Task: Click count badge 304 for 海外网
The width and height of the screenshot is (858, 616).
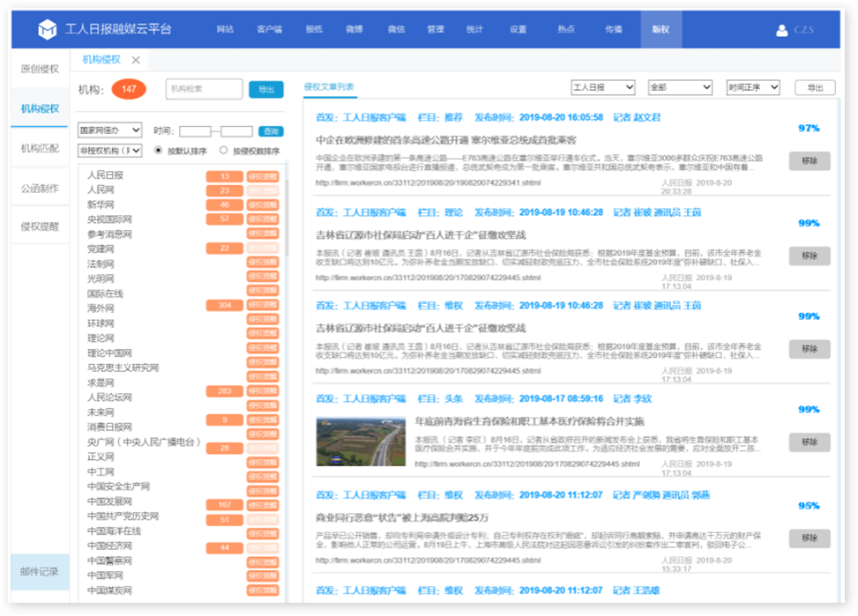Action: pyautogui.click(x=224, y=305)
